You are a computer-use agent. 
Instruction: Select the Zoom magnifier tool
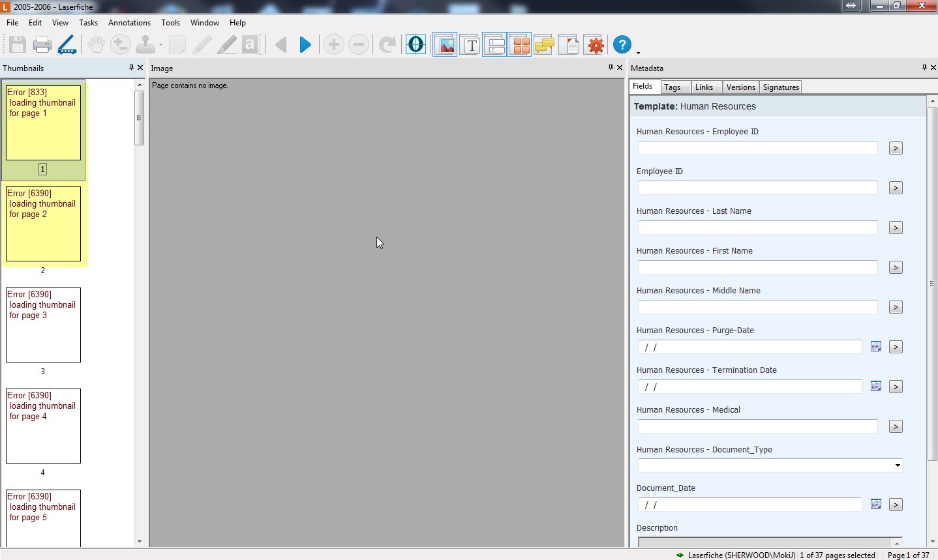pos(120,44)
